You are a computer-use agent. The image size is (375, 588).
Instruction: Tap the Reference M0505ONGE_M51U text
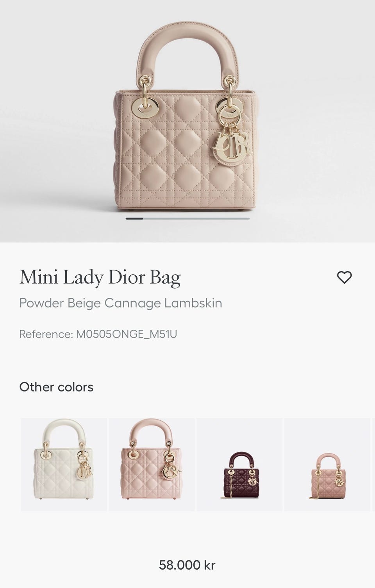[x=98, y=334]
